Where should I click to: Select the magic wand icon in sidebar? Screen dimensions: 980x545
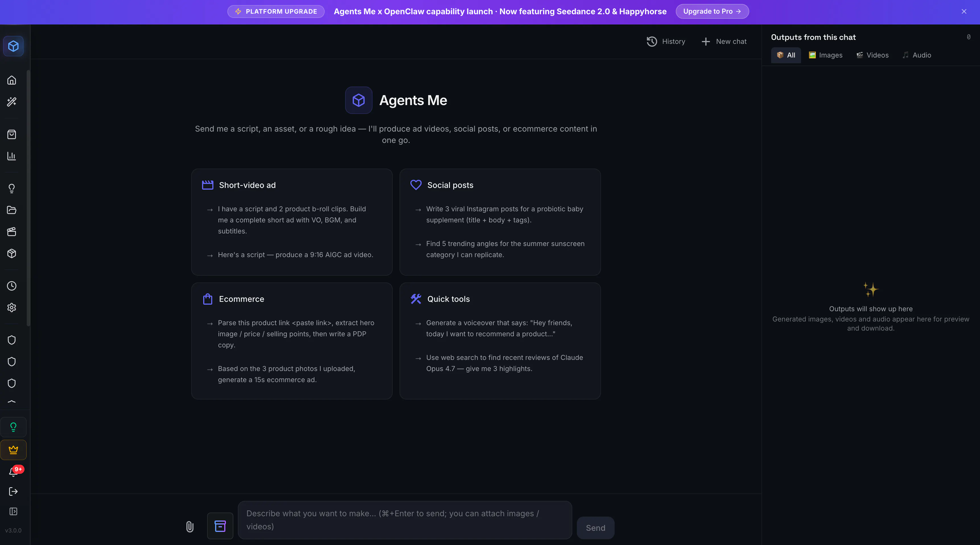12,102
